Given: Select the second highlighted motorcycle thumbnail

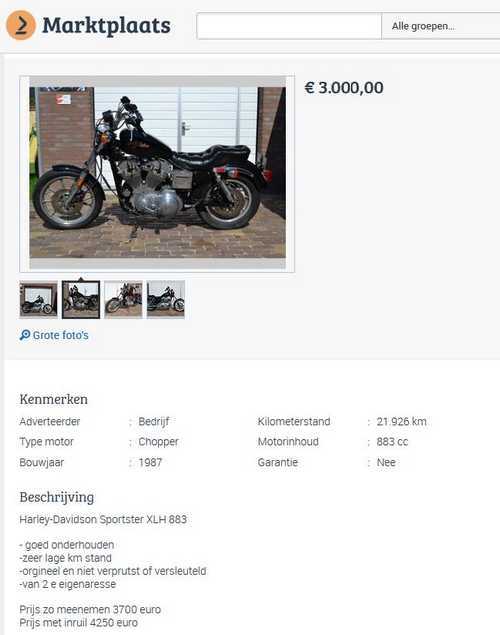Looking at the screenshot, I should click(x=81, y=300).
